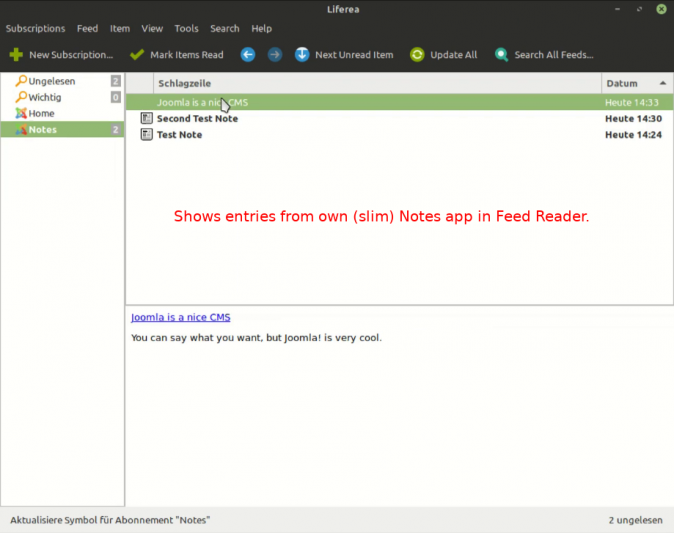Click the New Subscription... button label

71,55
